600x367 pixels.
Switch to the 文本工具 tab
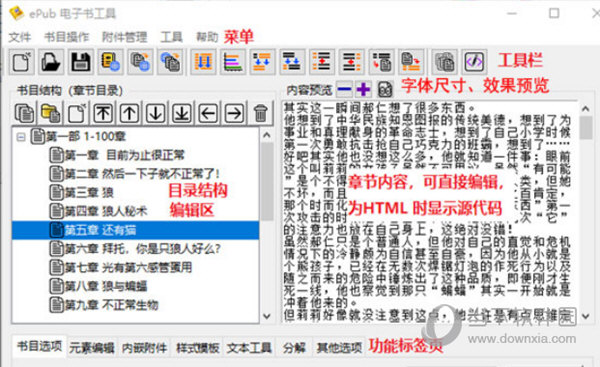pos(249,347)
